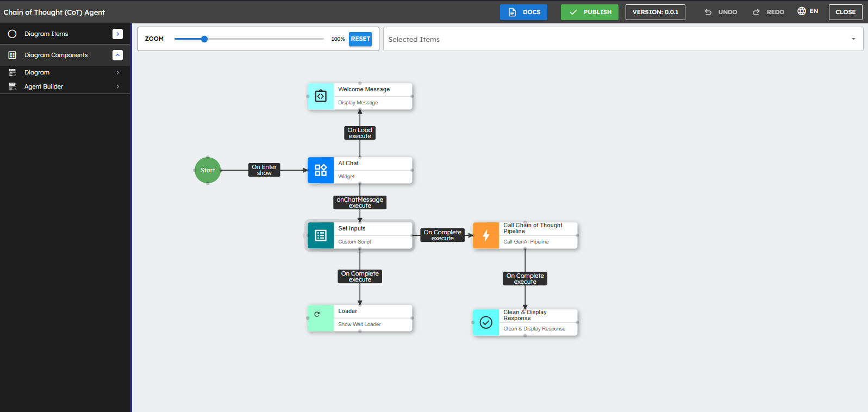Image resolution: width=868 pixels, height=412 pixels.
Task: Select the onChatMessage execute connector label
Action: 360,203
